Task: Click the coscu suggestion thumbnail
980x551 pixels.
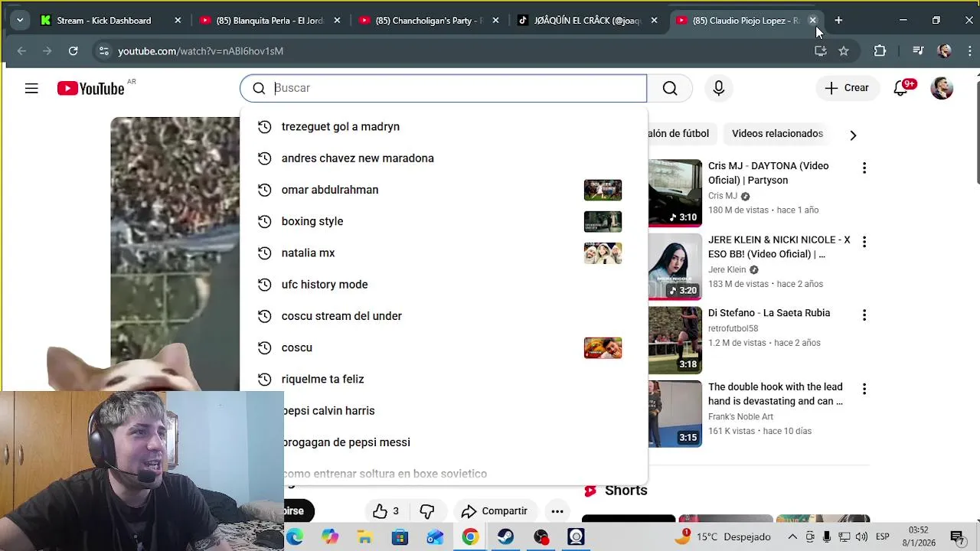Action: pyautogui.click(x=603, y=347)
